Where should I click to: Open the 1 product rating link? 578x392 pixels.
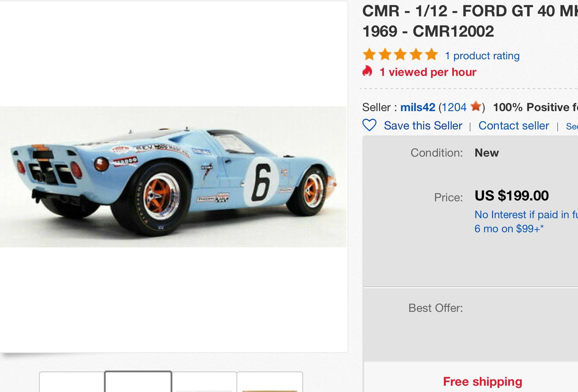[482, 56]
